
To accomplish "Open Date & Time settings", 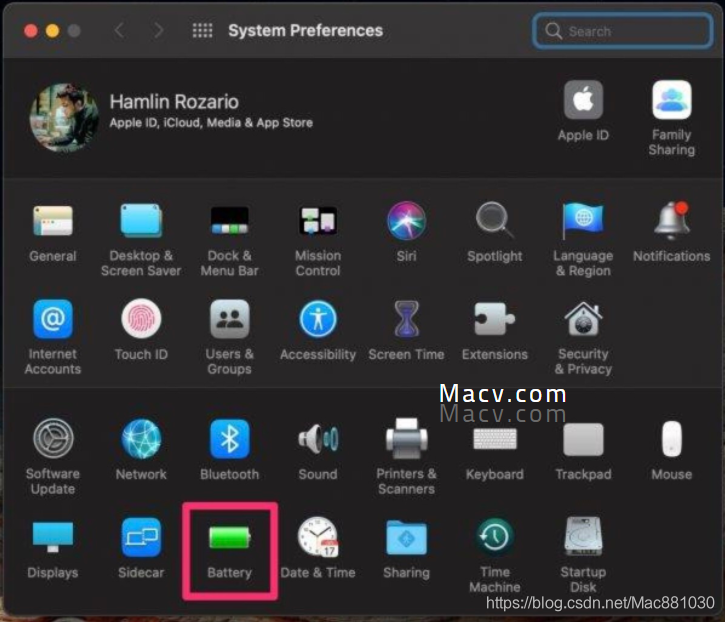I will tap(318, 536).
